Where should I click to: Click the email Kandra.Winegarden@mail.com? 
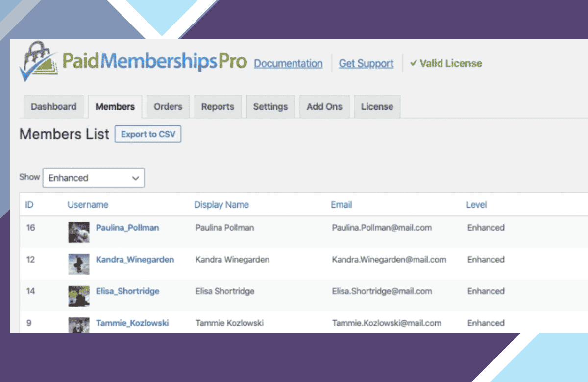[x=389, y=260]
